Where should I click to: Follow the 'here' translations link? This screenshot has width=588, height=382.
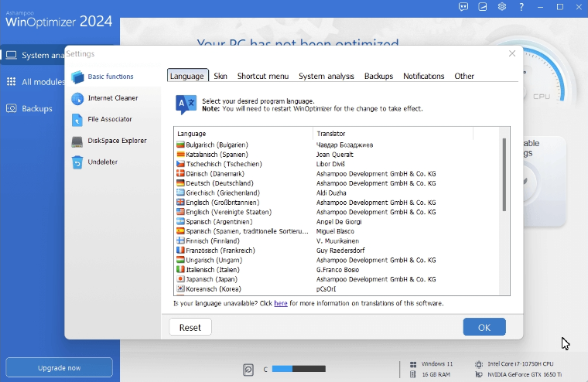pyautogui.click(x=280, y=303)
